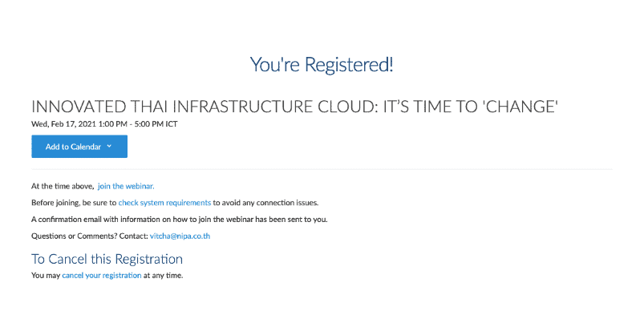Click the To Cancel this Registration heading
This screenshot has width=644, height=319.
(107, 259)
